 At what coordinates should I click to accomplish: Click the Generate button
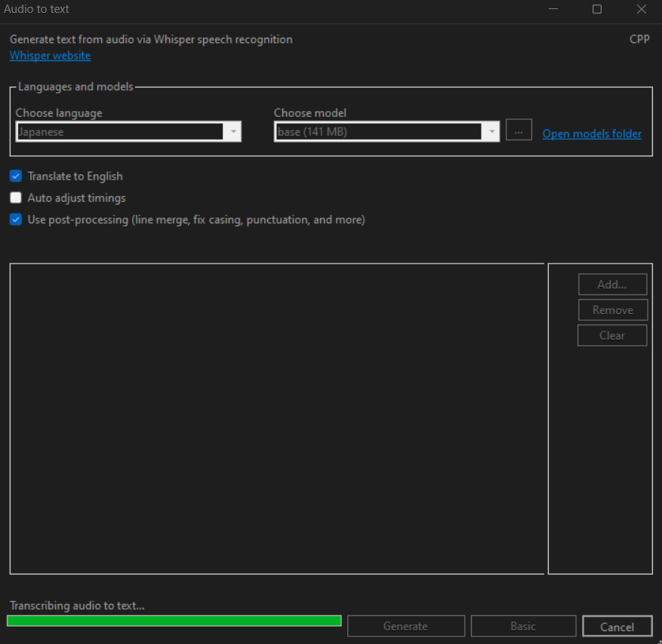[405, 626]
